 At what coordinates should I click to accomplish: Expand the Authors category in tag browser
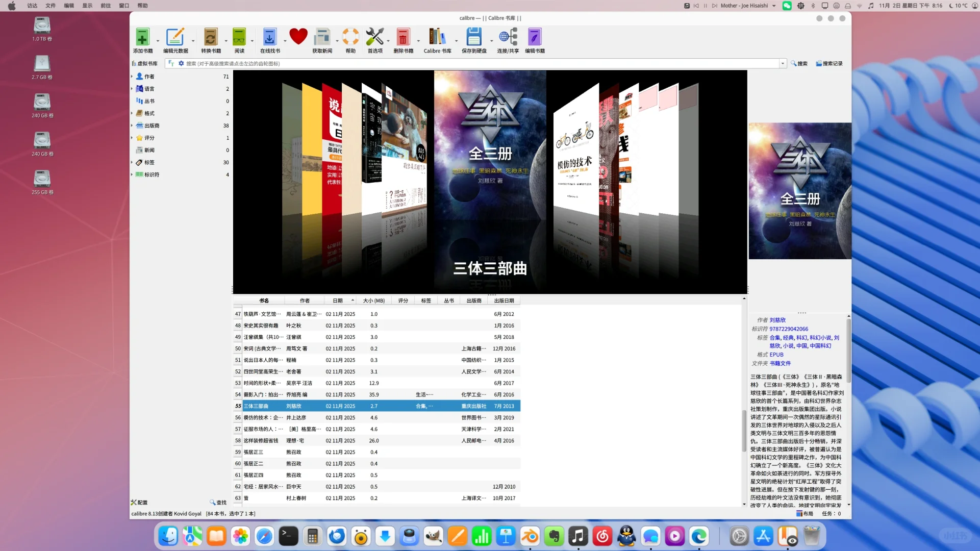click(x=132, y=77)
